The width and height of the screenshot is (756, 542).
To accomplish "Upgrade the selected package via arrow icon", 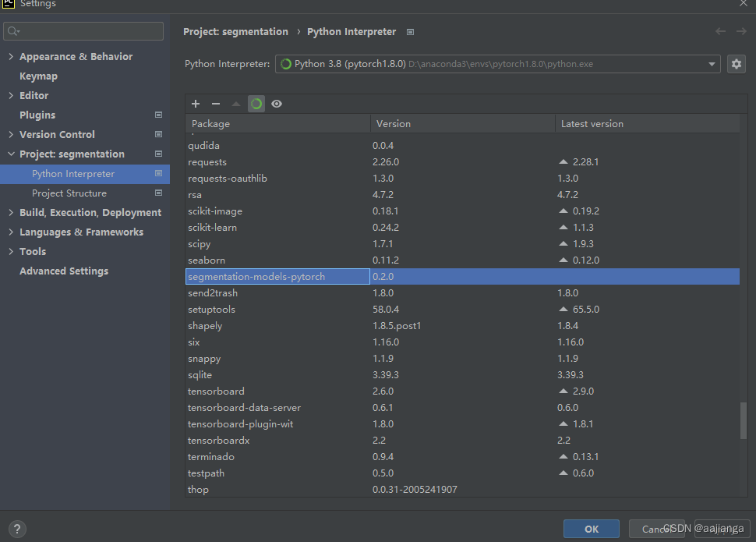I will (235, 103).
